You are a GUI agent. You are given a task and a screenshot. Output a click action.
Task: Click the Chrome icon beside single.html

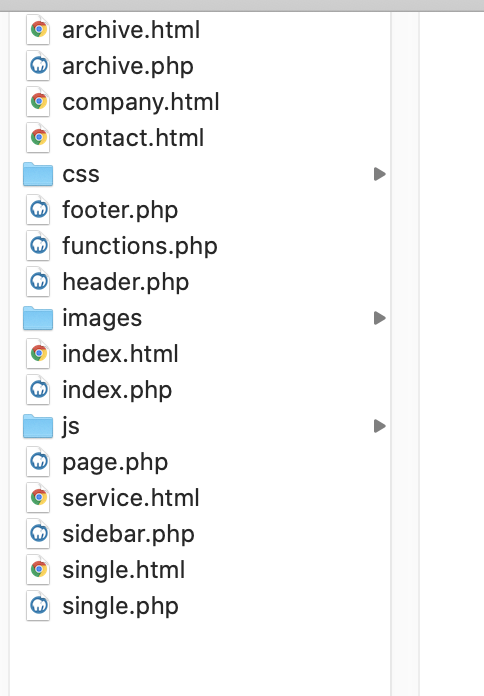click(x=38, y=569)
